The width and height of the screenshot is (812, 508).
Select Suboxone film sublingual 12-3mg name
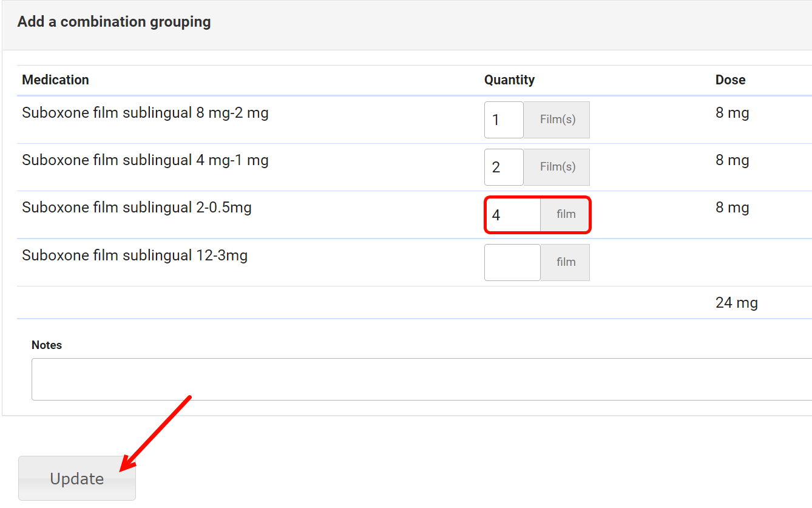click(x=135, y=256)
